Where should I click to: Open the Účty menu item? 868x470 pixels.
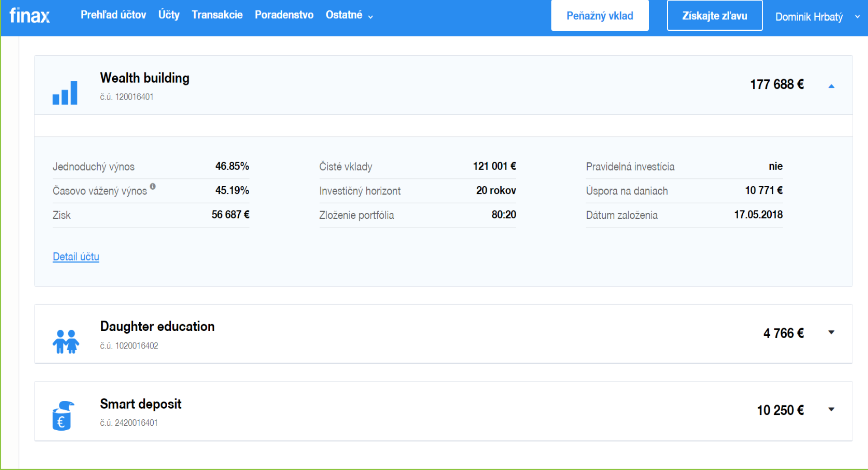[x=169, y=15]
